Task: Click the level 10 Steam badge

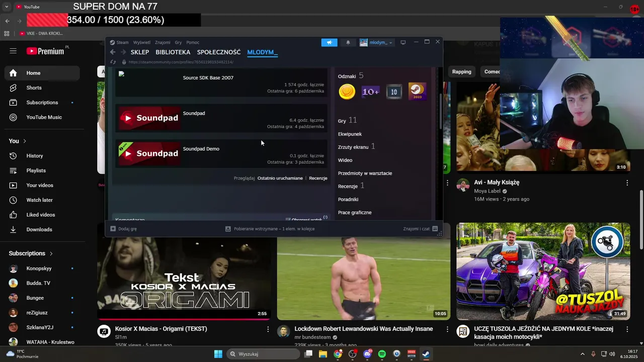Action: tap(394, 92)
